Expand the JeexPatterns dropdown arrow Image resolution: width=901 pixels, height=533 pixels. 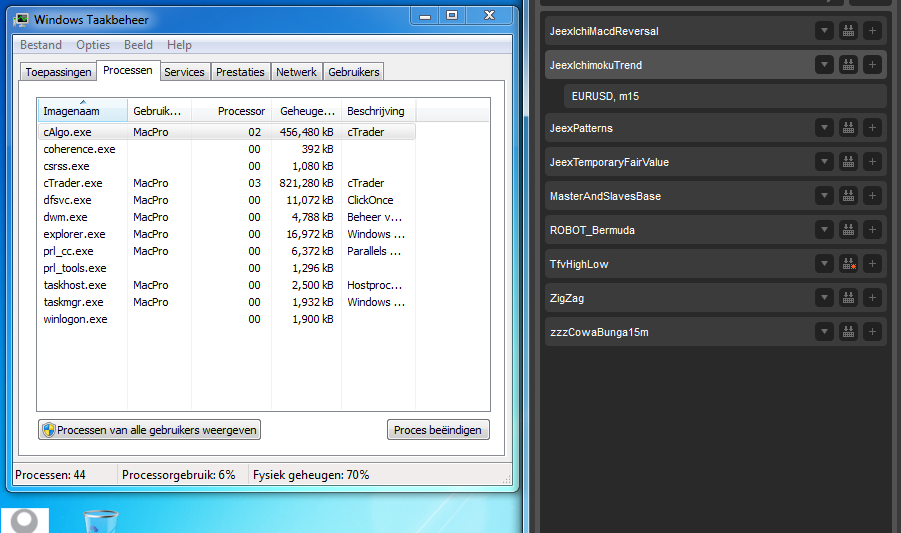click(x=825, y=128)
